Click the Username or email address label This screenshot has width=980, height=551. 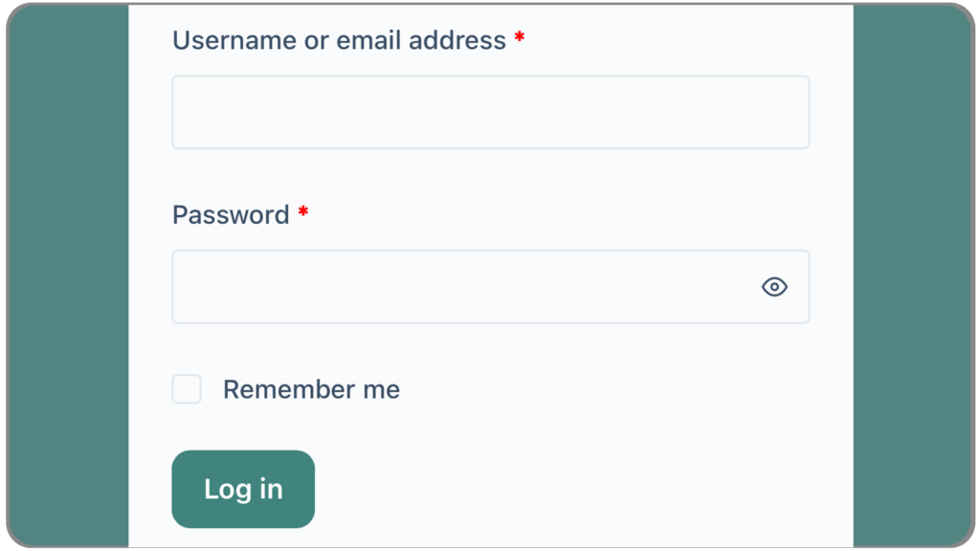pyautogui.click(x=339, y=40)
